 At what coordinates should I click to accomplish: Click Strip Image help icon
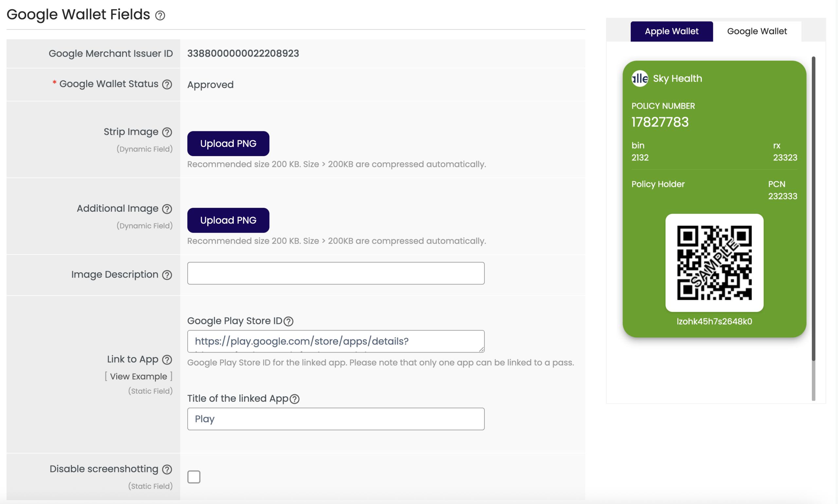click(x=167, y=132)
